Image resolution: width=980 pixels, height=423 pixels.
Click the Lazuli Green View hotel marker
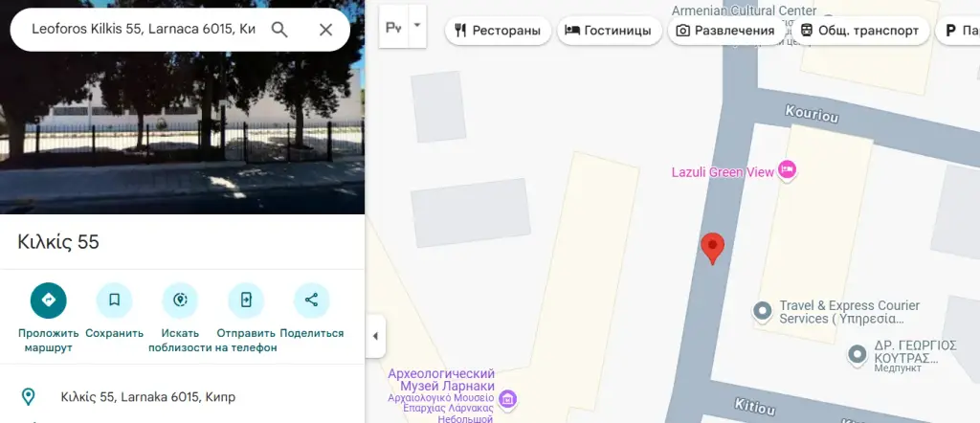[787, 169]
